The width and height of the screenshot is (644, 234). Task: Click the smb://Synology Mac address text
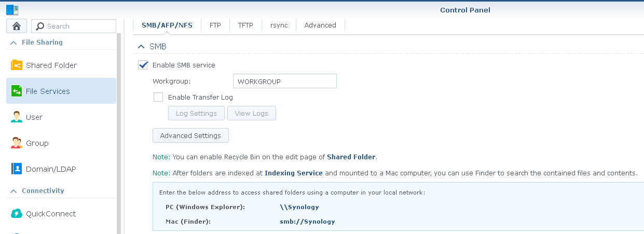307,222
